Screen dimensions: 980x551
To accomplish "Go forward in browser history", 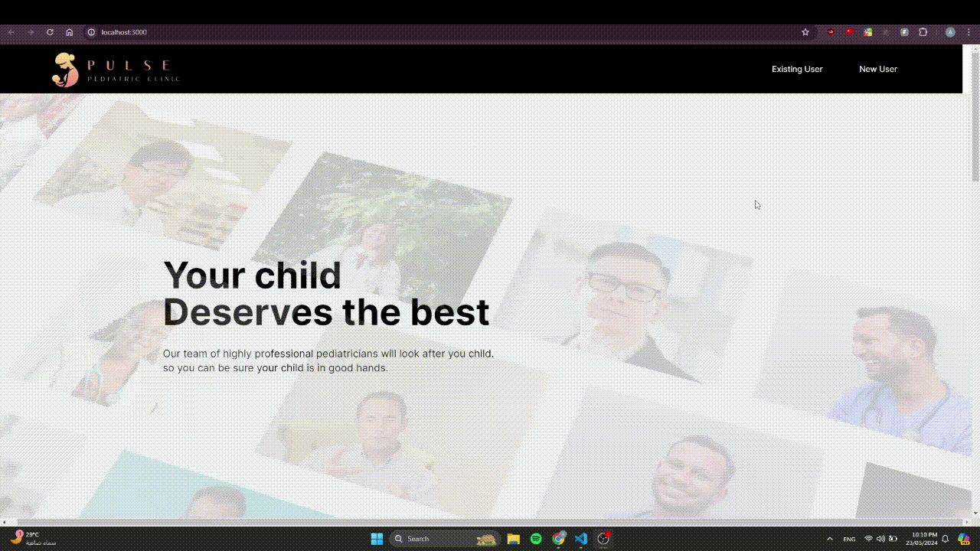I will tap(31, 32).
